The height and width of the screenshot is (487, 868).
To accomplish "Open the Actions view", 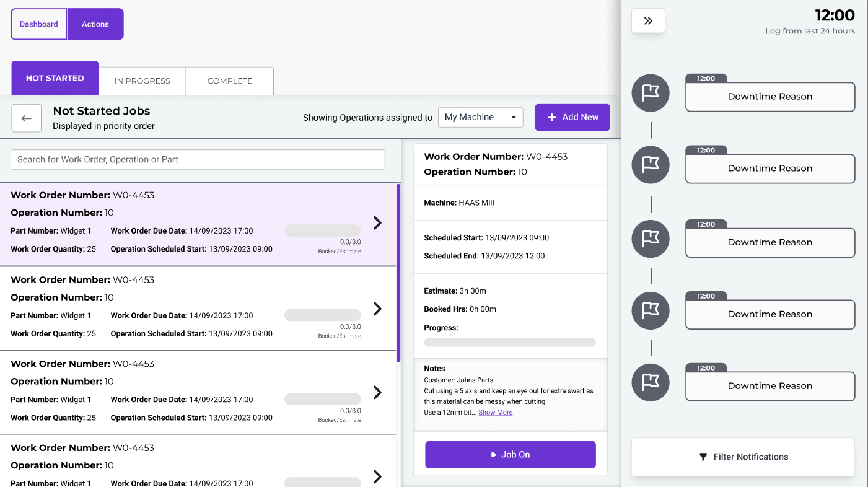I will pos(95,24).
